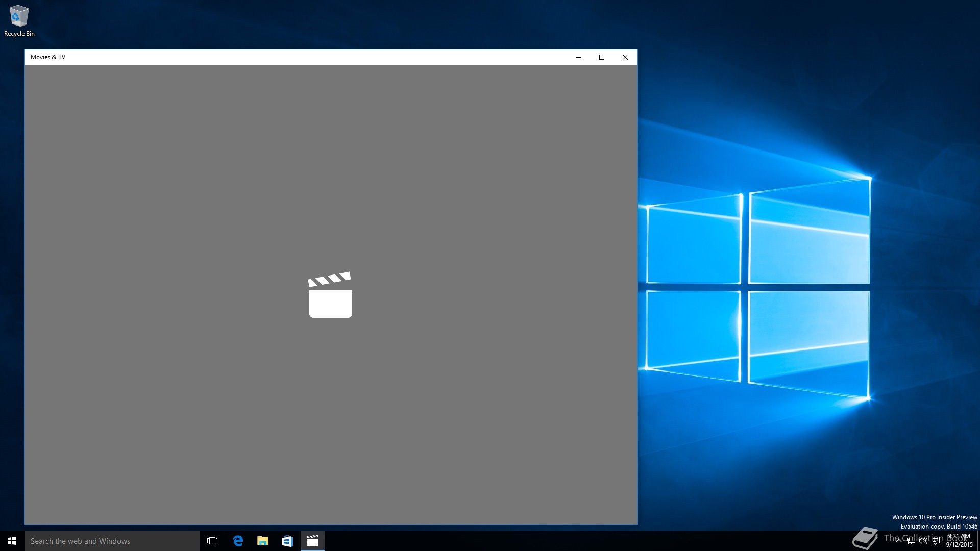
Task: Click the network icon in system tray
Action: tap(911, 541)
